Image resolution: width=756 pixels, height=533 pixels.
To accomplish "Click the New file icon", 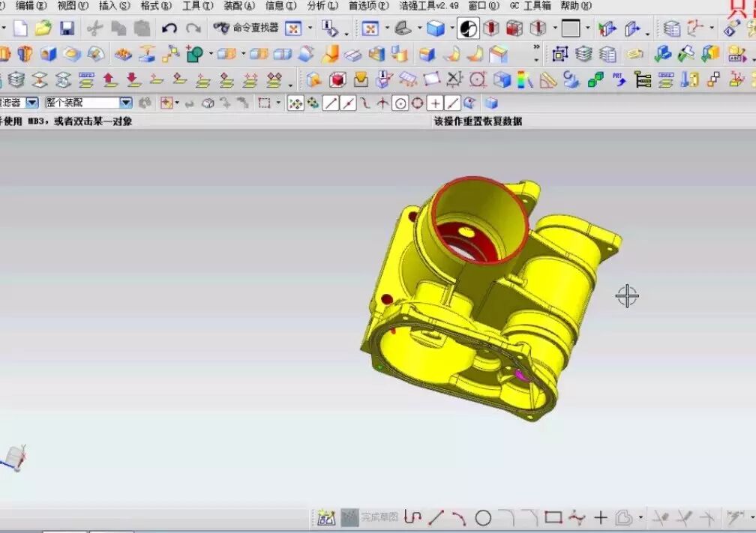I will click(20, 28).
